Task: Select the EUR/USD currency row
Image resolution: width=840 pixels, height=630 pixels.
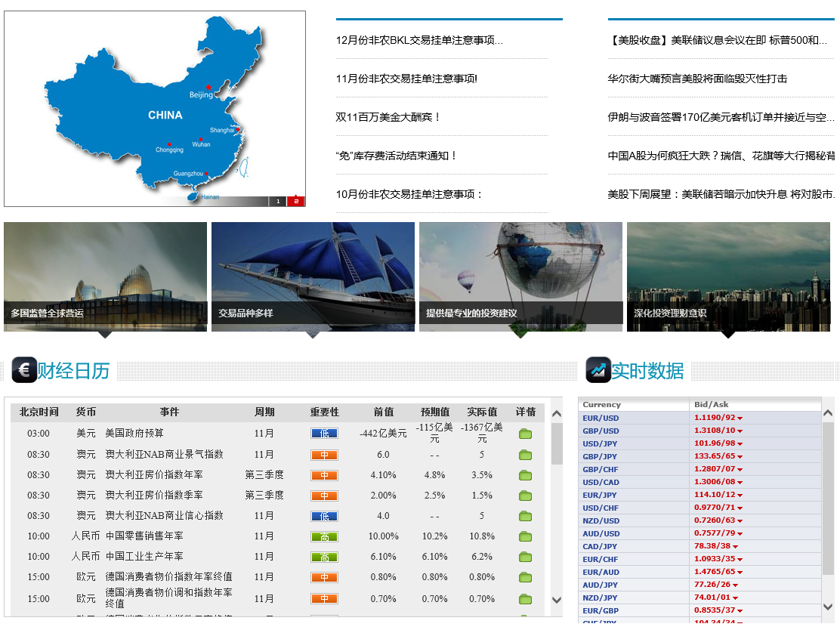Action: click(699, 418)
